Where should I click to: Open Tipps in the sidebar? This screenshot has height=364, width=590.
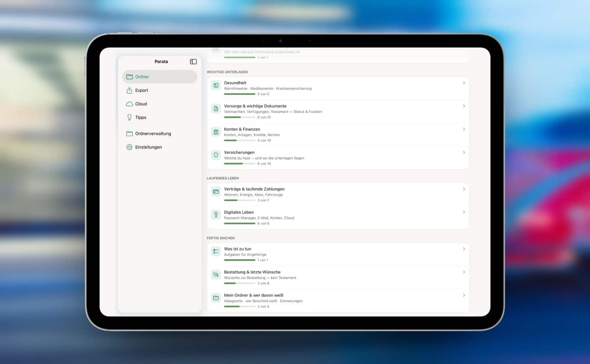tap(160, 118)
